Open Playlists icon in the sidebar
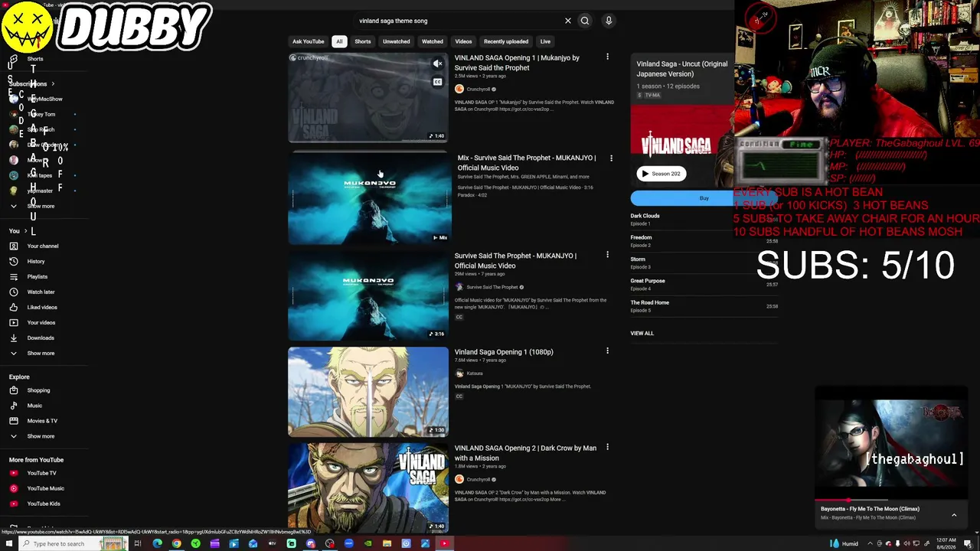The width and height of the screenshot is (980, 551). click(13, 276)
